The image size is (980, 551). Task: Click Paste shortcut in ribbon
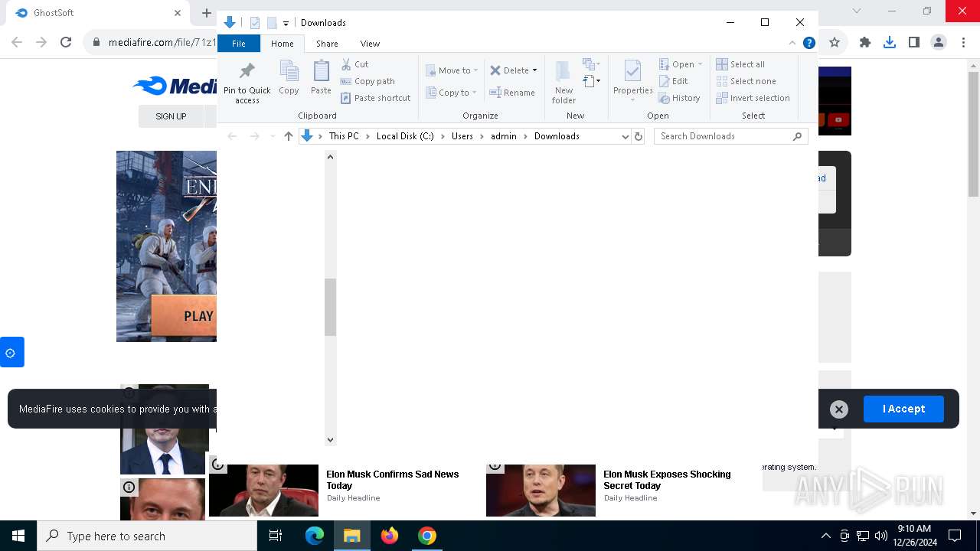pyautogui.click(x=375, y=98)
